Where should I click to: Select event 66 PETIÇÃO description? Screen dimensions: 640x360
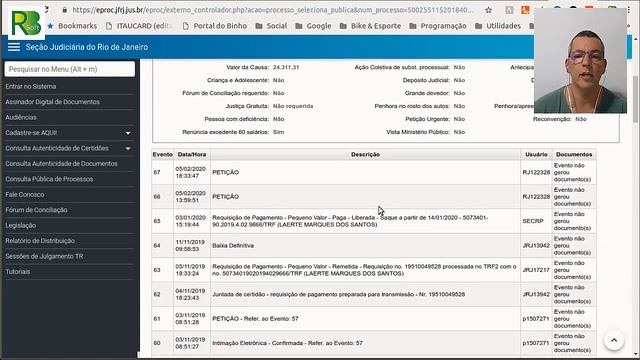coord(225,197)
